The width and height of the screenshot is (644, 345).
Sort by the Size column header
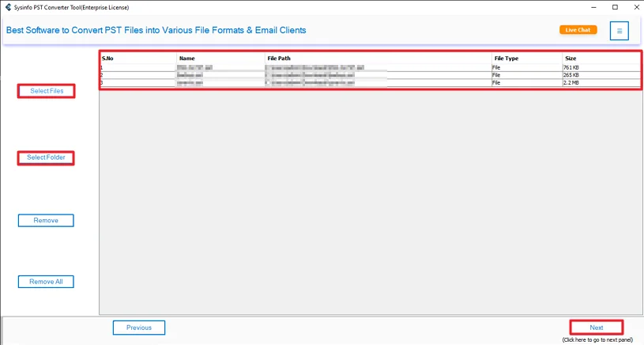[601, 59]
